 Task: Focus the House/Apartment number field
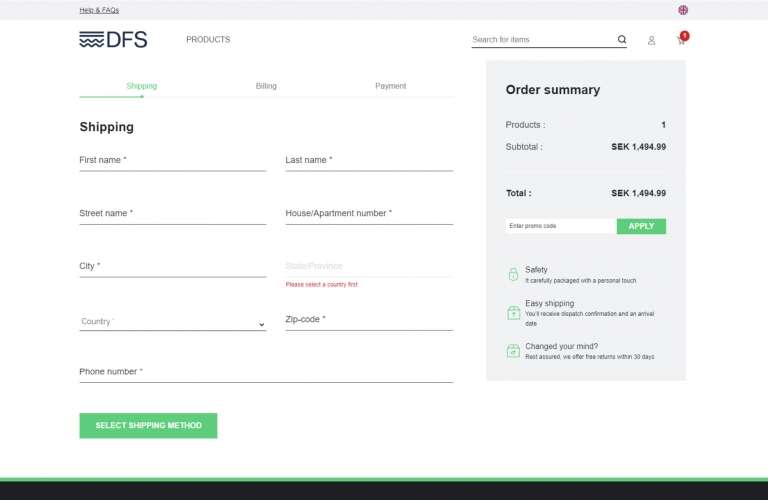[369, 214]
